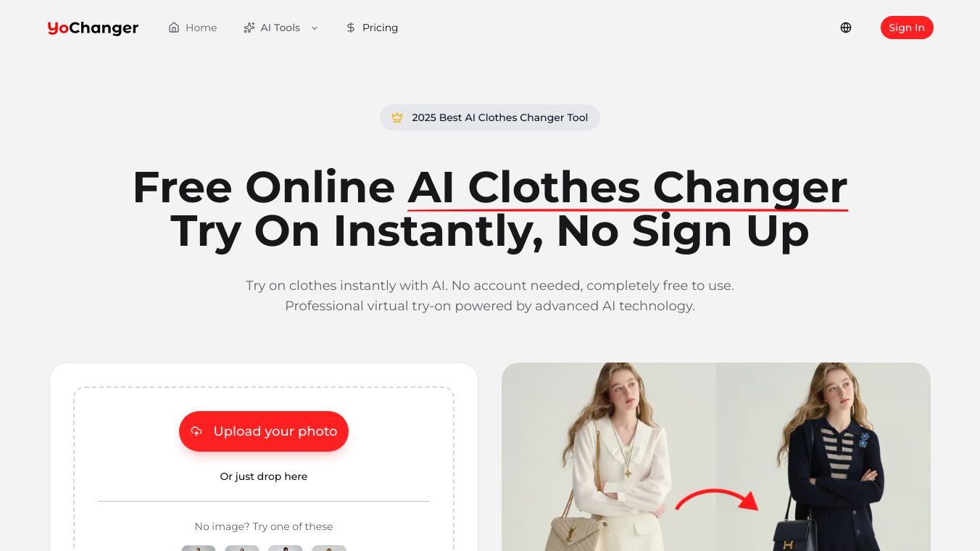Click the YoChanger logo
Viewport: 980px width, 551px height.
(x=93, y=28)
